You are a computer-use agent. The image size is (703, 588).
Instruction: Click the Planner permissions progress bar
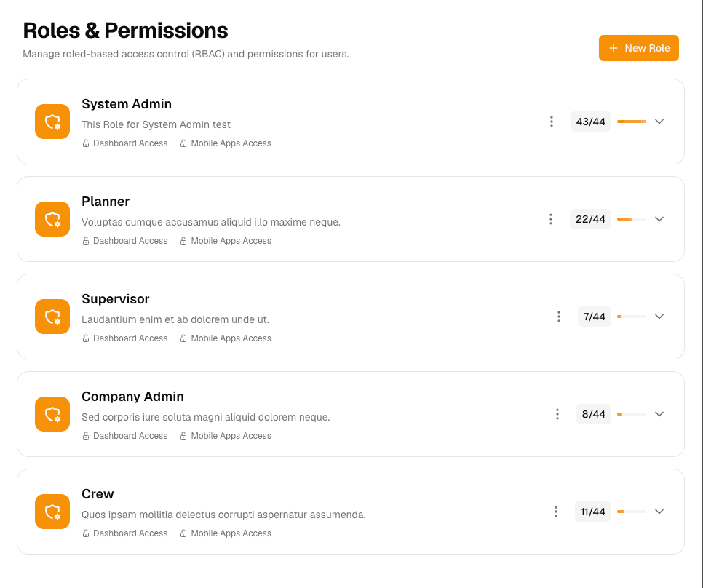(631, 219)
